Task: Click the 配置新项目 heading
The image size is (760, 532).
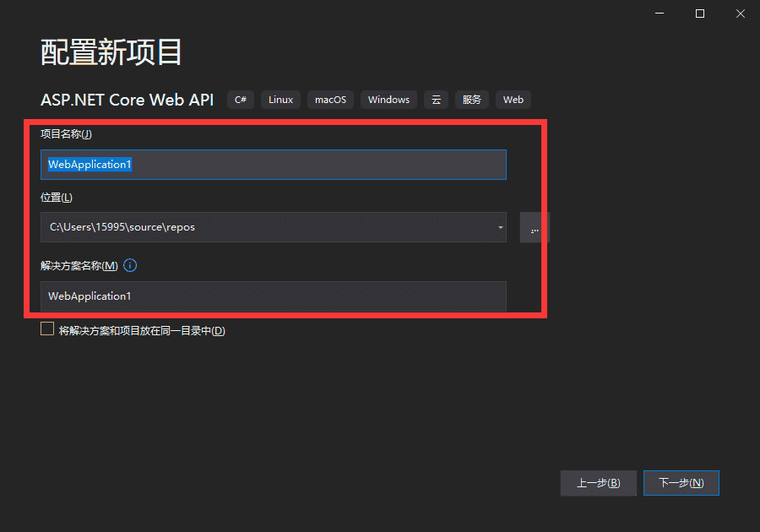Action: (x=111, y=52)
